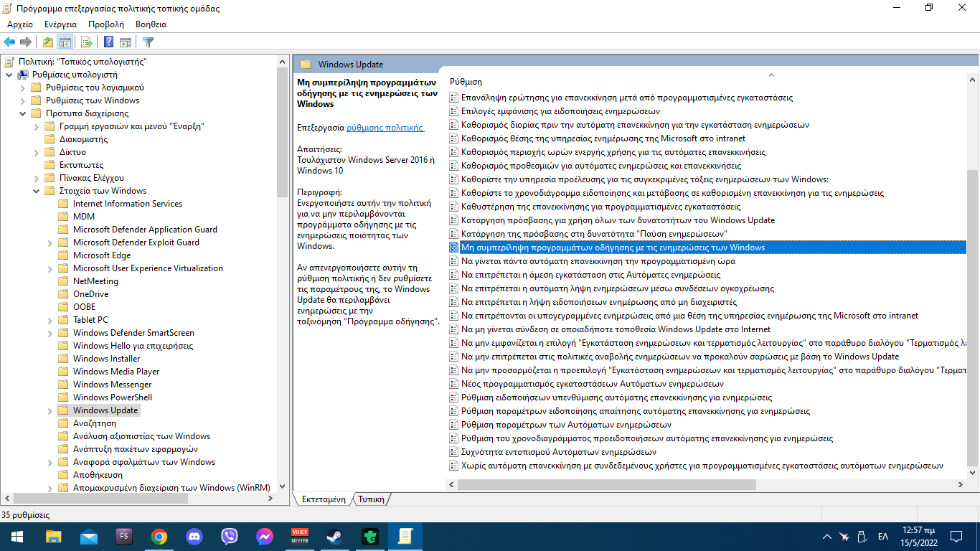This screenshot has width=980, height=551.
Task: Click the airplane mode tray icon
Action: [844, 536]
